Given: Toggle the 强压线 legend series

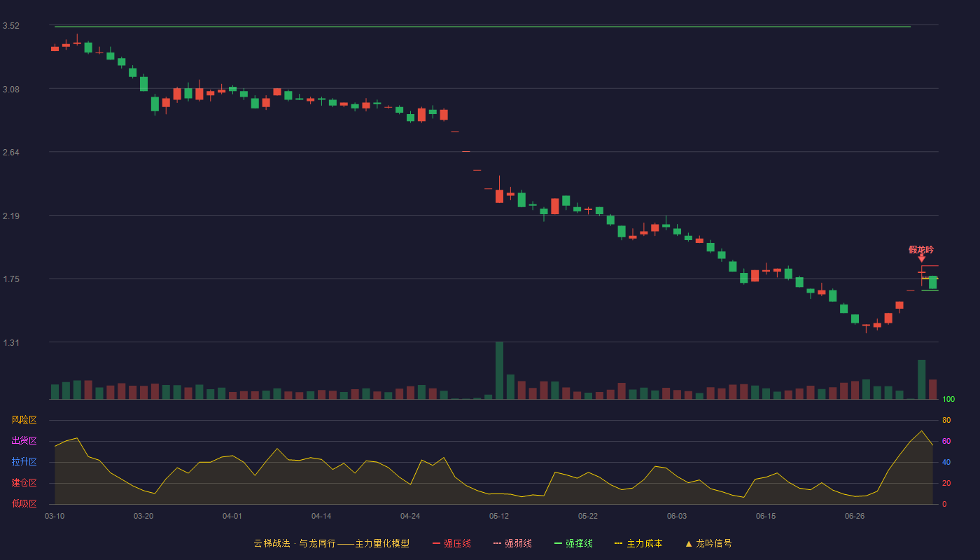Looking at the screenshot, I should pyautogui.click(x=451, y=543).
